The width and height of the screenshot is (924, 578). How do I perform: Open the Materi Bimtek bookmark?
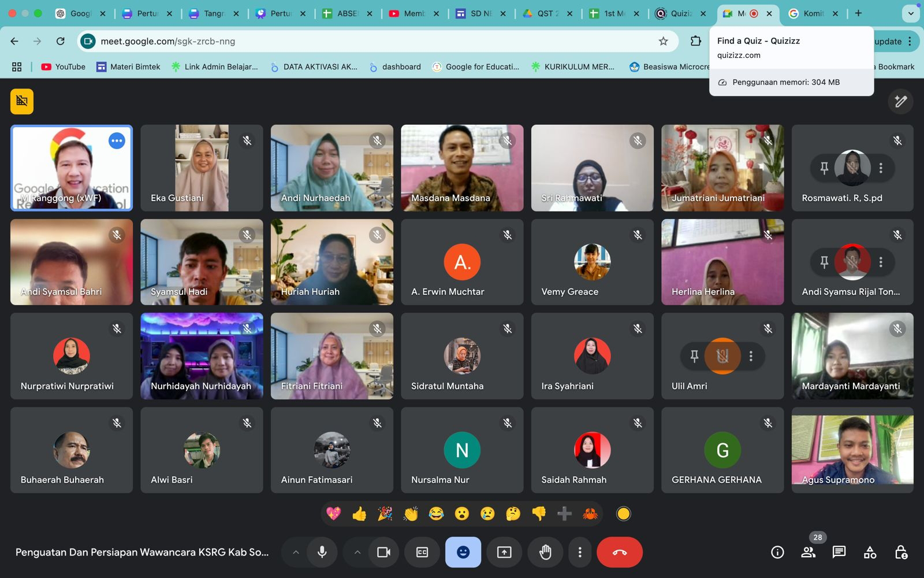[128, 66]
